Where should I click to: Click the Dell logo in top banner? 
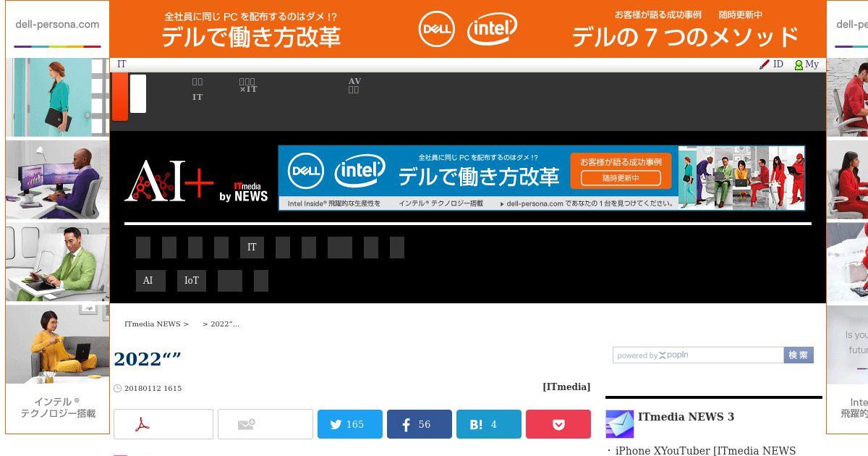pos(437,29)
